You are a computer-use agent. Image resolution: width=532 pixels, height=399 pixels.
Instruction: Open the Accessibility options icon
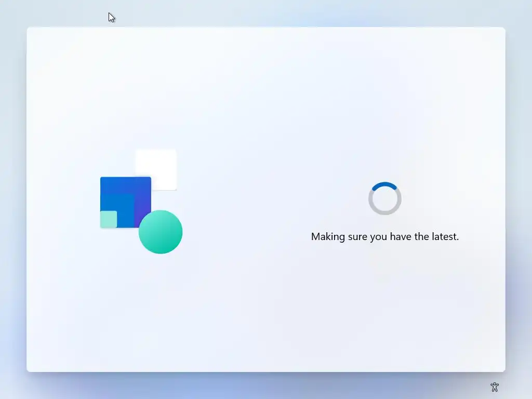click(495, 387)
